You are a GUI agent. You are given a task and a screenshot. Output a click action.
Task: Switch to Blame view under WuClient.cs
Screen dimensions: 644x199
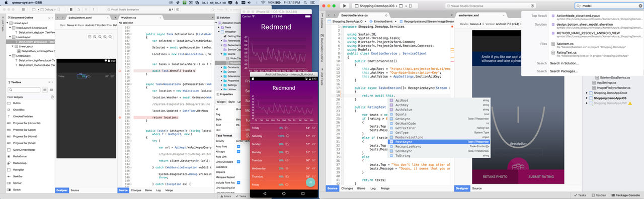[x=148, y=190]
